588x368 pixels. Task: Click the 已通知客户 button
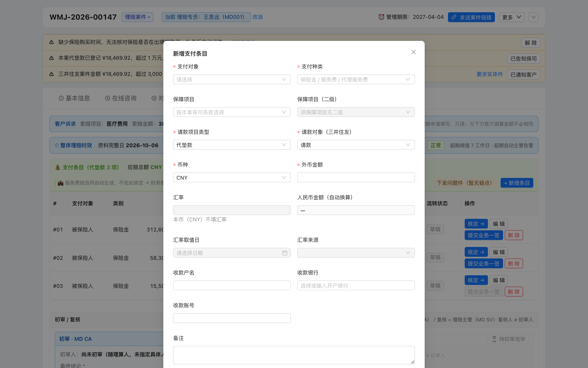coord(523,75)
